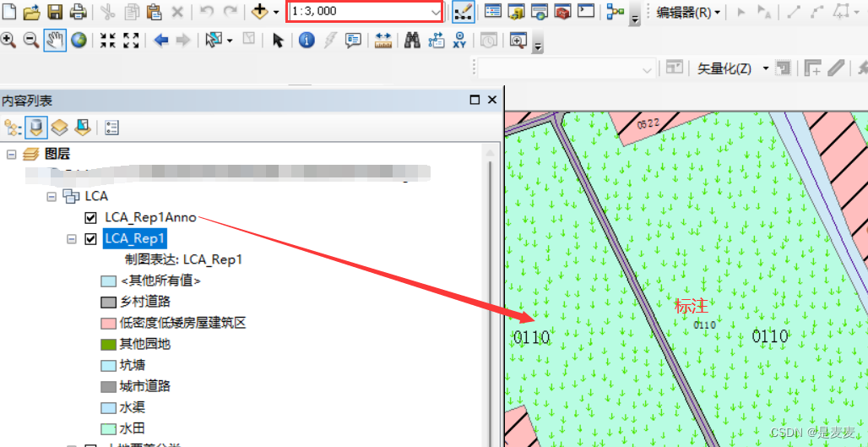868x447 pixels.
Task: Collapse the LCA_Rep1 layer legend
Action: pos(72,239)
